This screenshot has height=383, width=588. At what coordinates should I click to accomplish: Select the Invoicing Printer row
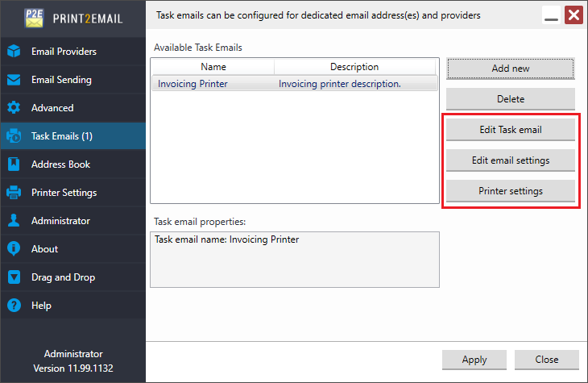pyautogui.click(x=295, y=83)
